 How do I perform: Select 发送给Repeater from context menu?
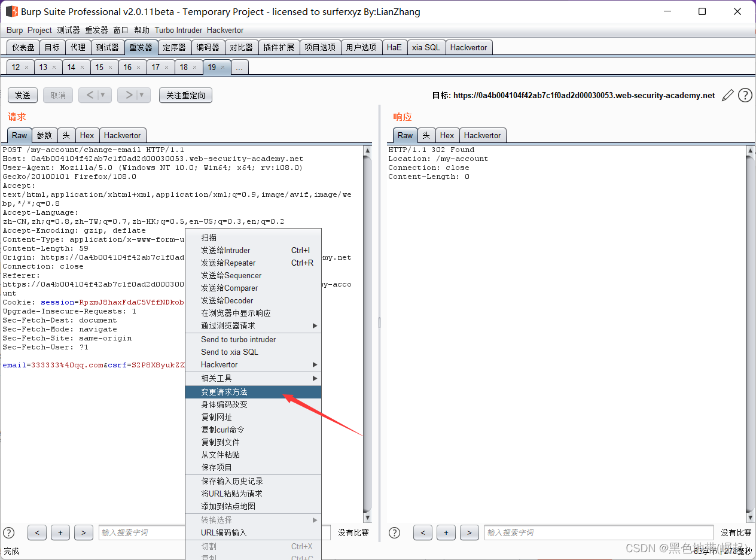pyautogui.click(x=253, y=263)
